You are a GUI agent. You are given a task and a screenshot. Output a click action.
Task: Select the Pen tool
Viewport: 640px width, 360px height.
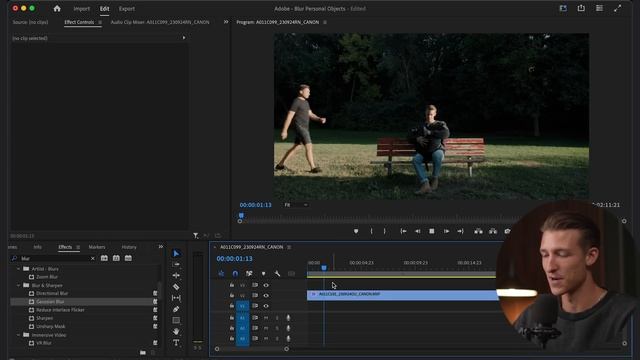point(176,309)
